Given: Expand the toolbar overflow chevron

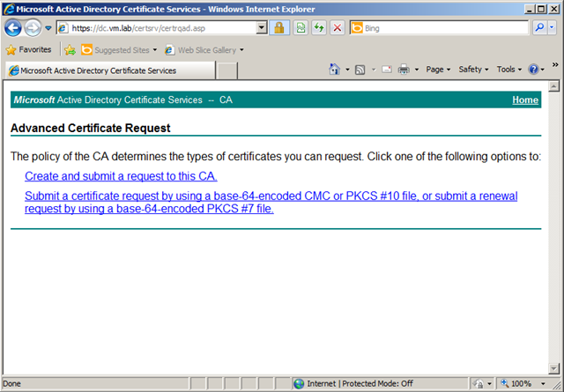Looking at the screenshot, I should point(555,64).
